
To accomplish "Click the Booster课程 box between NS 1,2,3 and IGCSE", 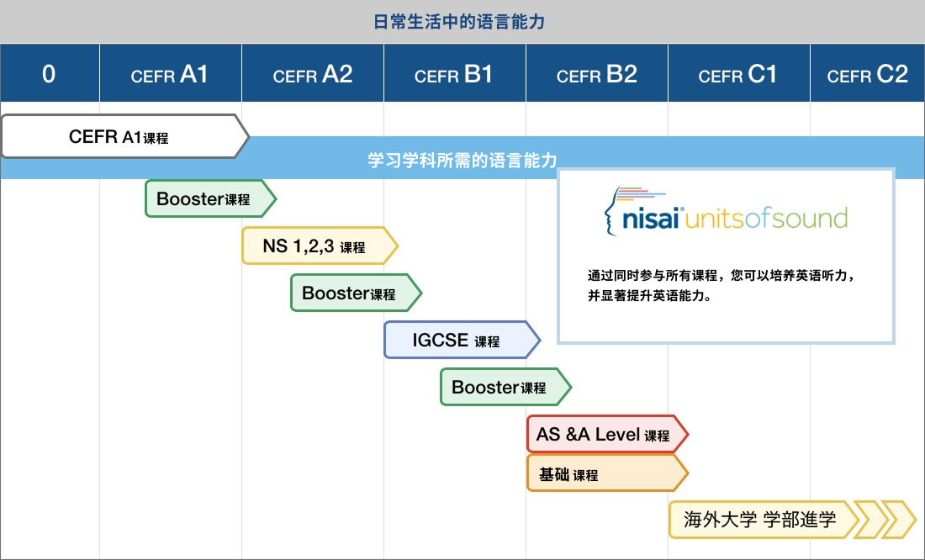I will (x=350, y=293).
